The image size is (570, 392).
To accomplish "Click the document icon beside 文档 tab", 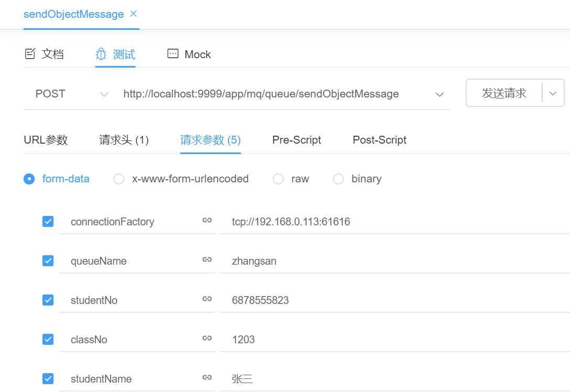I will 30,54.
